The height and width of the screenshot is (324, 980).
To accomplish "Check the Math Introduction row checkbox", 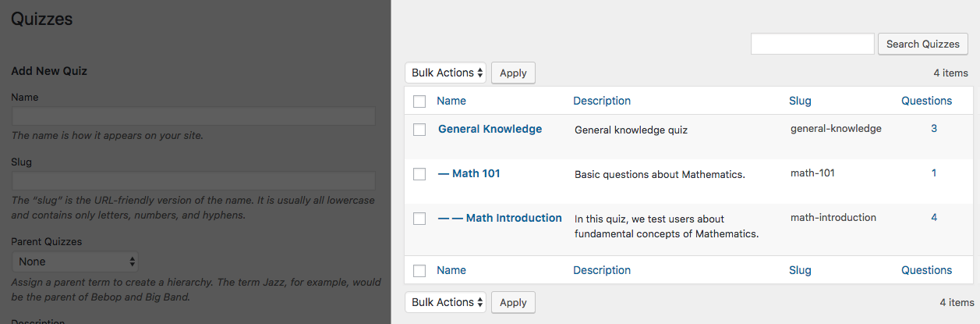I will [419, 219].
